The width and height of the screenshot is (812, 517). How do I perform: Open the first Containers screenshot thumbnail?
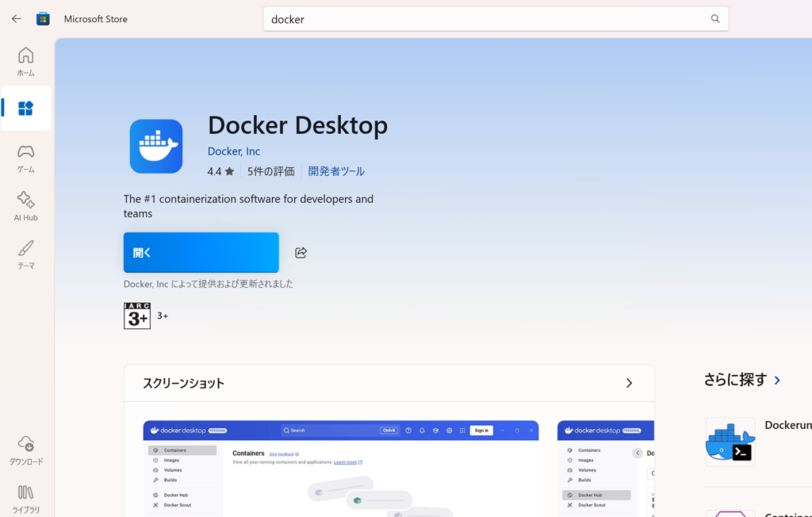point(340,468)
